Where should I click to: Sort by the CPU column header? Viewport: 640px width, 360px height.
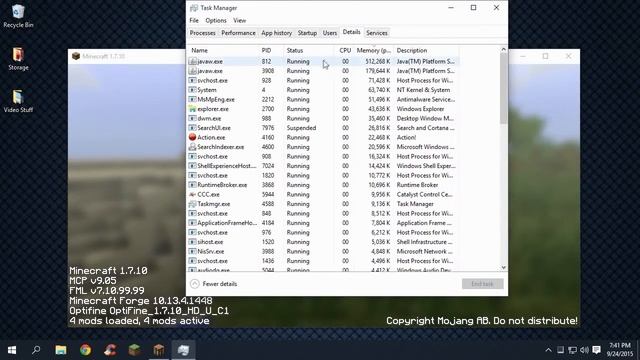point(344,50)
